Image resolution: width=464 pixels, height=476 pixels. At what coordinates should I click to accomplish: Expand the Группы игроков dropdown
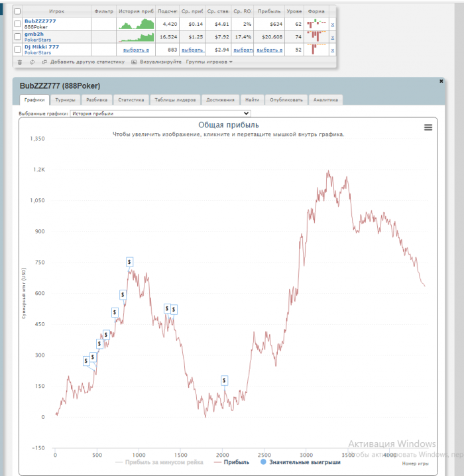(209, 62)
